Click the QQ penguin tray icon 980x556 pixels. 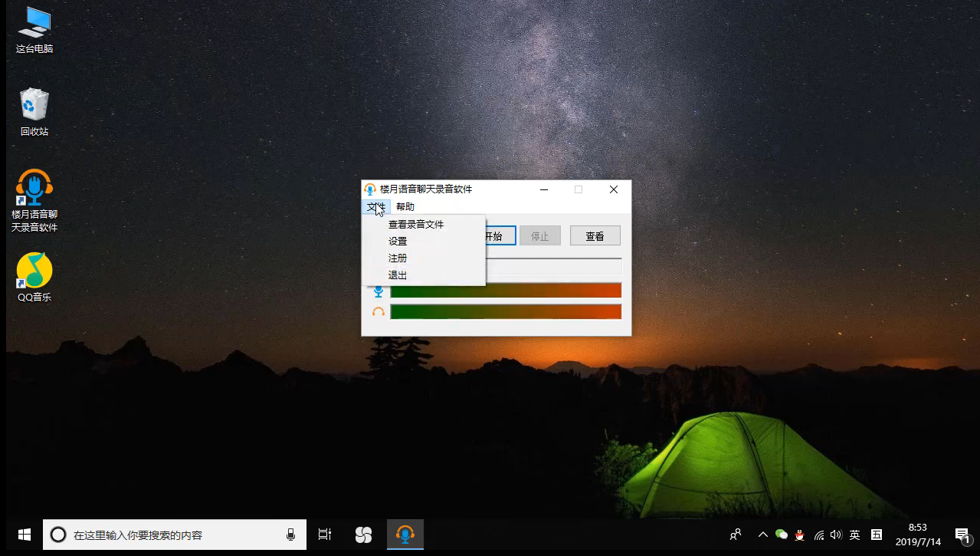tap(800, 535)
